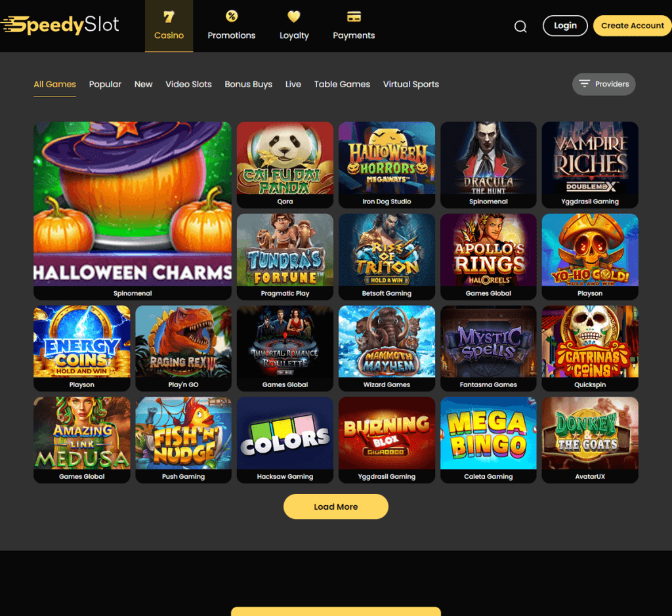Open the Providers filter dropdown
672x616 pixels.
(x=604, y=84)
